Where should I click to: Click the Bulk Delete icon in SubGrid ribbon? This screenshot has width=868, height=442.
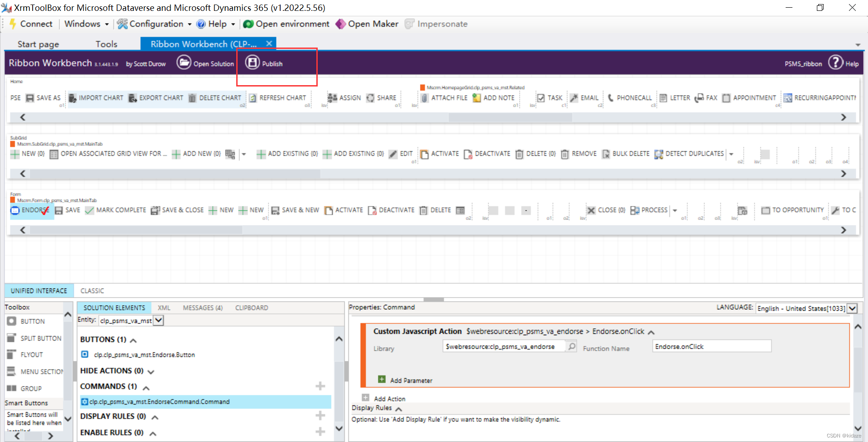point(606,154)
